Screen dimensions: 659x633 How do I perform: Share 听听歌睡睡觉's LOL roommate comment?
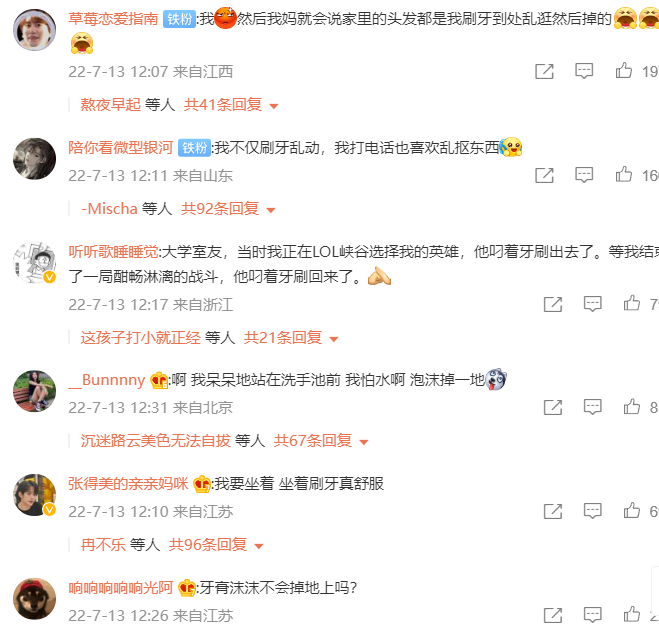(x=553, y=304)
